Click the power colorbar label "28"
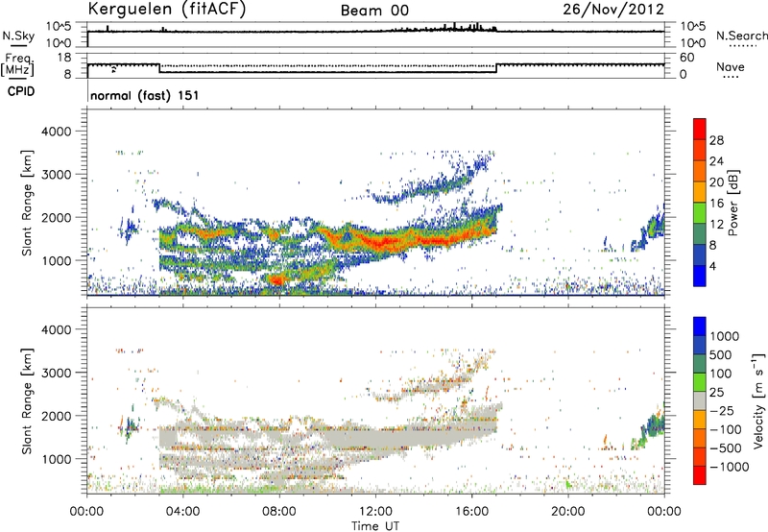This screenshot has width=768, height=532. tap(716, 140)
